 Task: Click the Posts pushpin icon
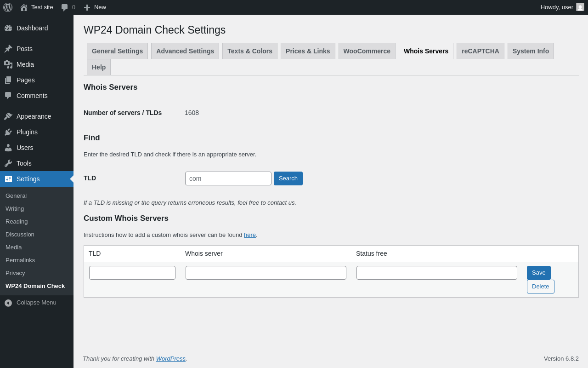pyautogui.click(x=8, y=49)
